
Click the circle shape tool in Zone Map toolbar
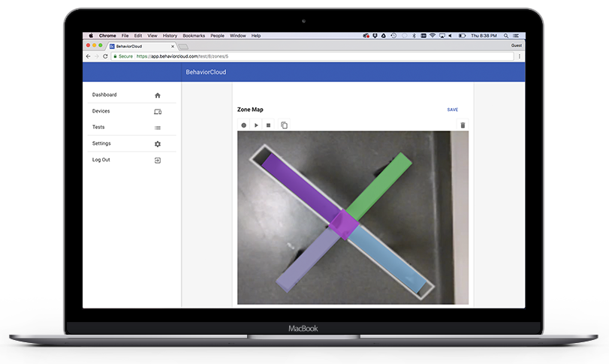244,125
